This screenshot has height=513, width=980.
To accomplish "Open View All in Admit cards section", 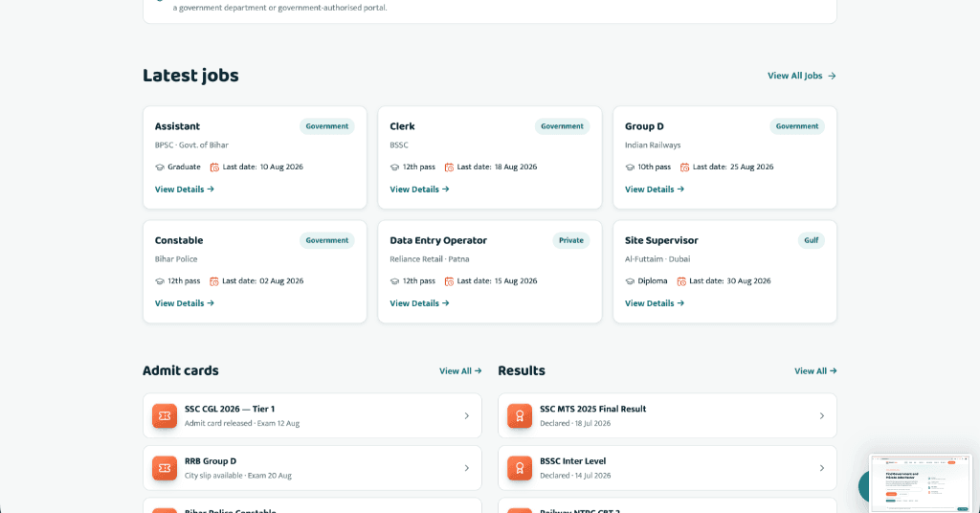I will pyautogui.click(x=460, y=371).
